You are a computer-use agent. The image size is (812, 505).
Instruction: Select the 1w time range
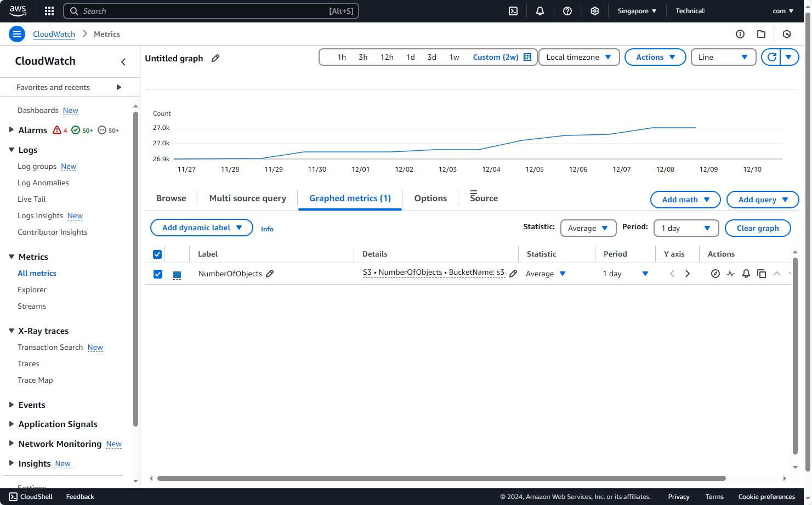coord(455,57)
